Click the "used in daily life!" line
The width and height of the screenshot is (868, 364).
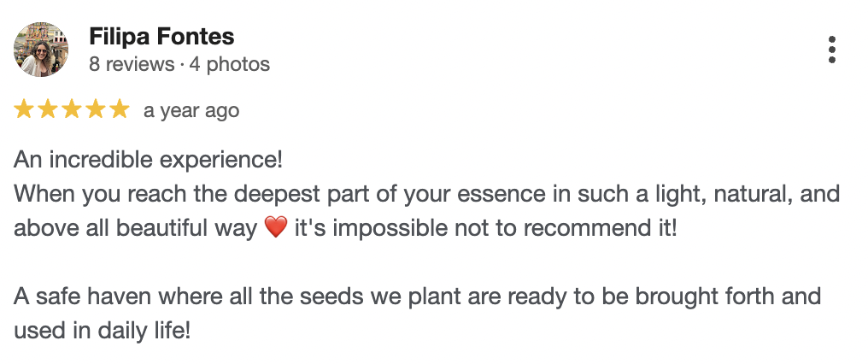coord(102,331)
